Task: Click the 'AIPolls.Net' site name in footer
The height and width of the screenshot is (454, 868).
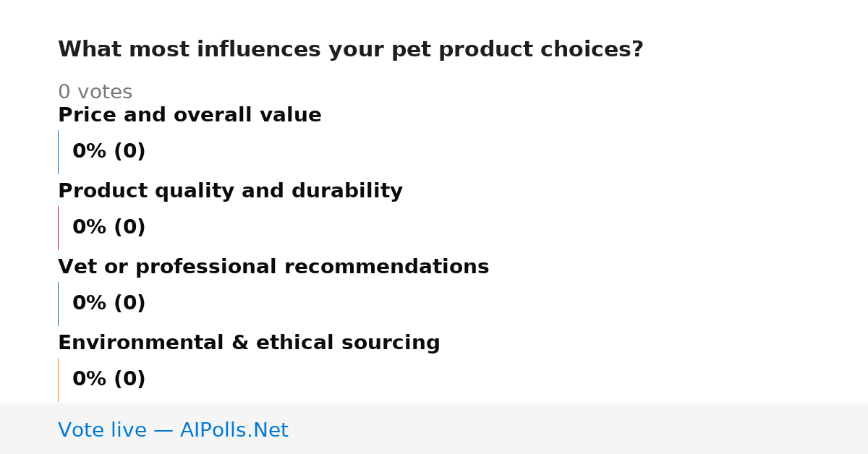Action: tap(234, 430)
